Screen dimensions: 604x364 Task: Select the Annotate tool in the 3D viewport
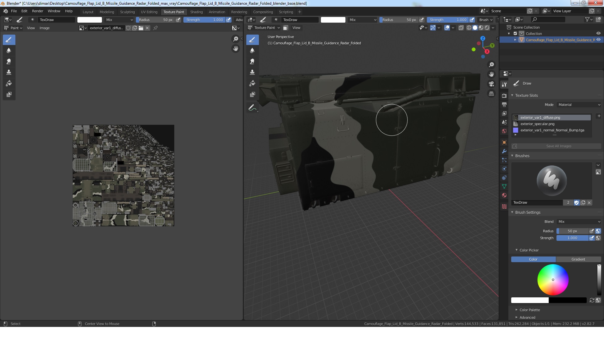coord(252,108)
